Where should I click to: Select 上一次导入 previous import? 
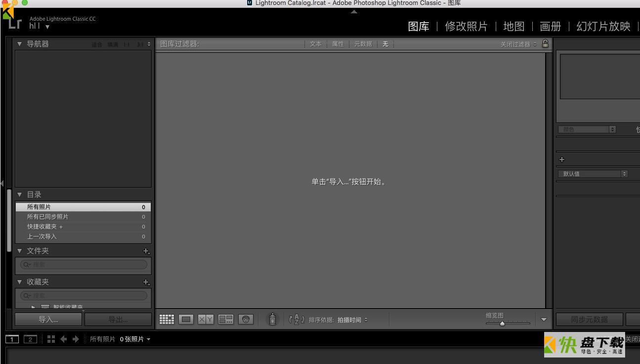pos(83,237)
